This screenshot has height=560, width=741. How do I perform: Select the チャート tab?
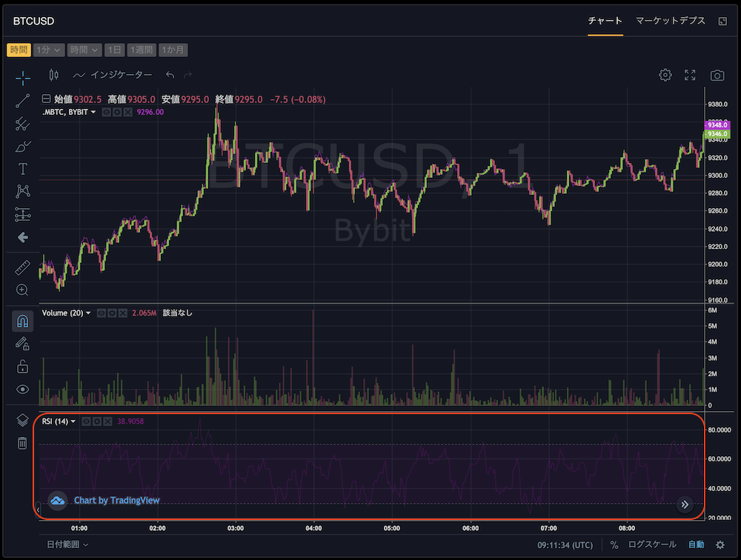click(x=605, y=21)
